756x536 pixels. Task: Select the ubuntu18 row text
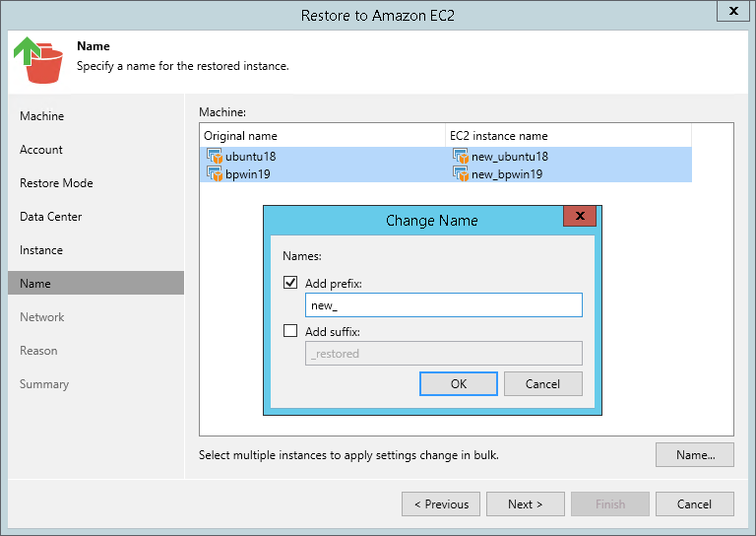(251, 157)
